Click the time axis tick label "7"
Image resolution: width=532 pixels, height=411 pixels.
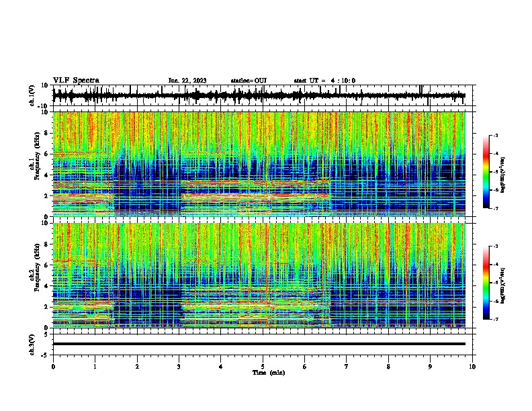point(347,367)
